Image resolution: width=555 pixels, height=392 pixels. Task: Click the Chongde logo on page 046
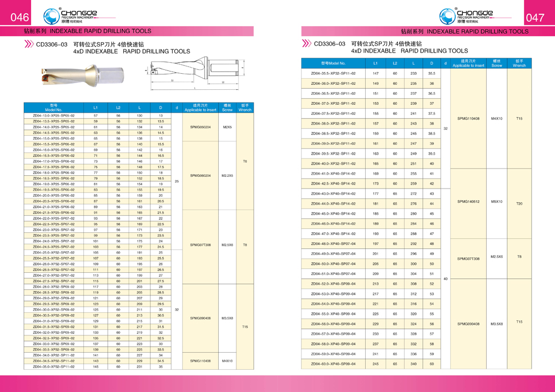[72, 14]
